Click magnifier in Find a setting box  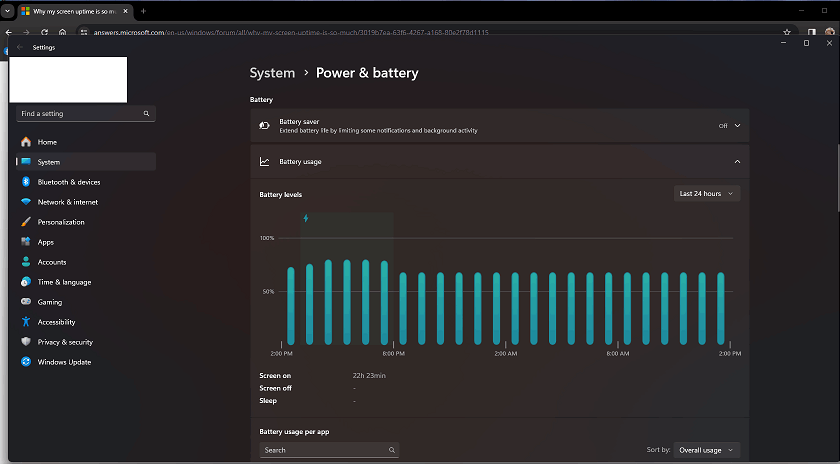tap(146, 114)
